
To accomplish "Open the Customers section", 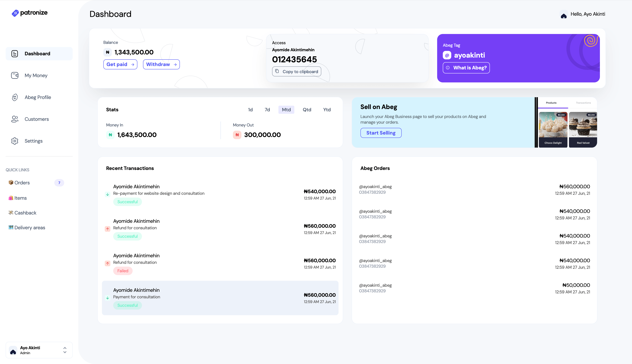I will pyautogui.click(x=39, y=119).
